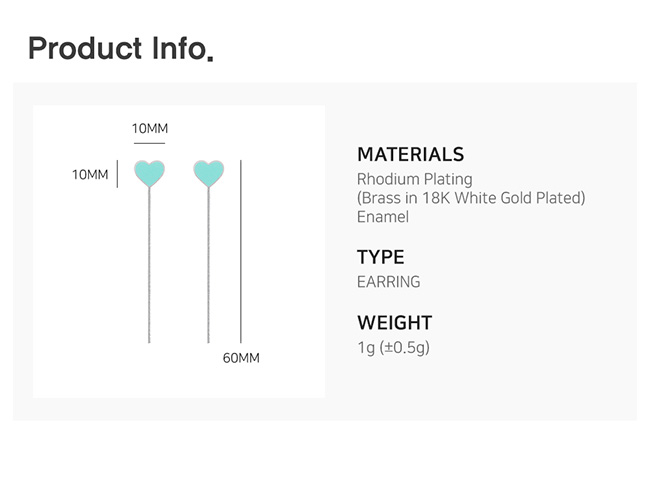Click the 60MM vertical measurement line

[x=241, y=250]
